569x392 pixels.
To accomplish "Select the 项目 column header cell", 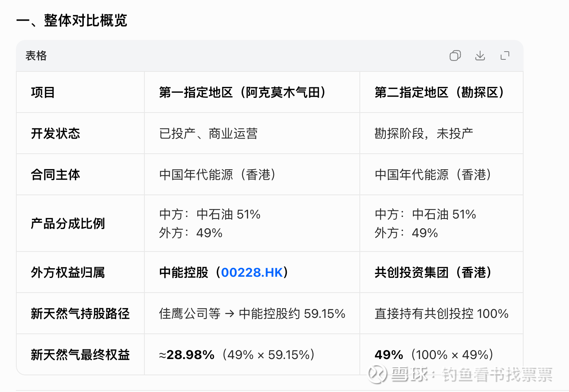I will (x=43, y=92).
